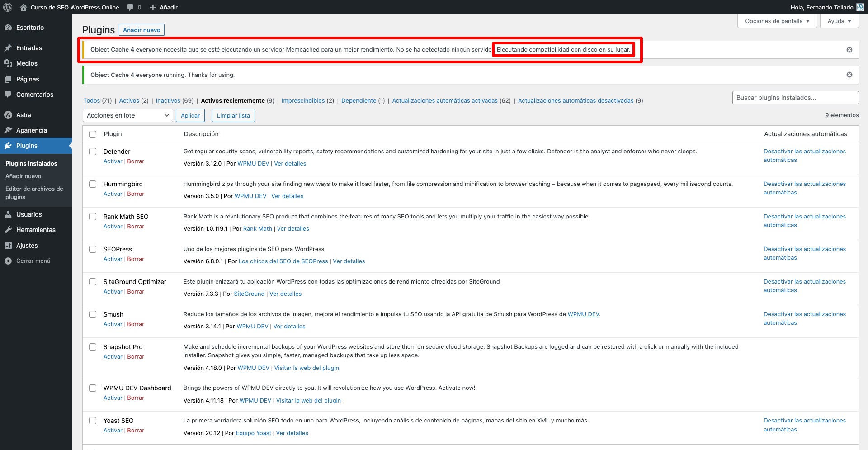Click the comments bubble in the admin bar

tap(131, 7)
